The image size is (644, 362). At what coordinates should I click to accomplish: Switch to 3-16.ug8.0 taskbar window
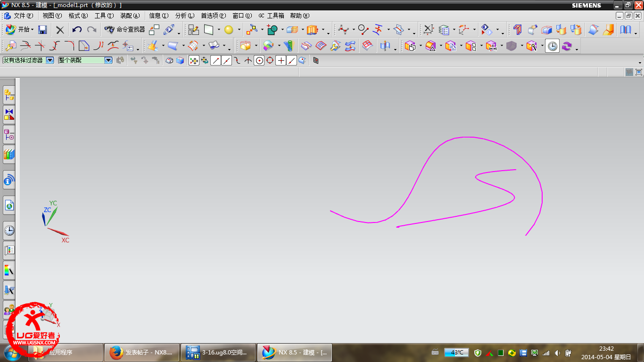tap(218, 352)
